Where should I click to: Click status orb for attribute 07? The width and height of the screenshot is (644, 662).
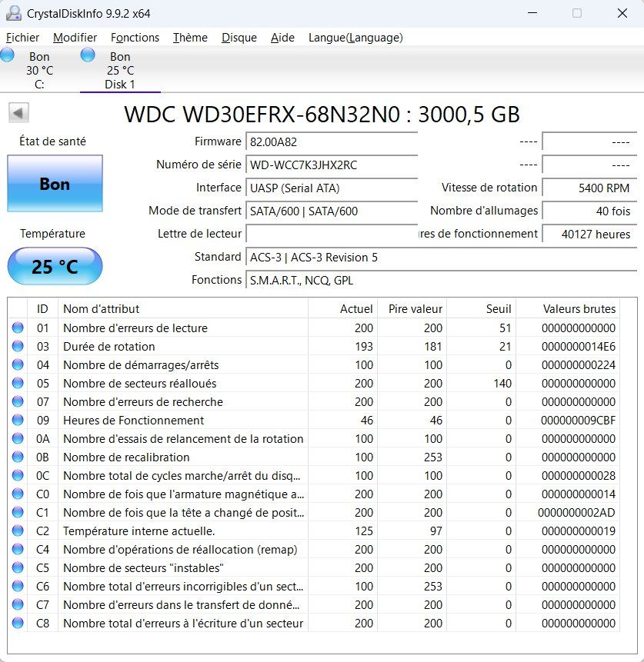point(18,401)
